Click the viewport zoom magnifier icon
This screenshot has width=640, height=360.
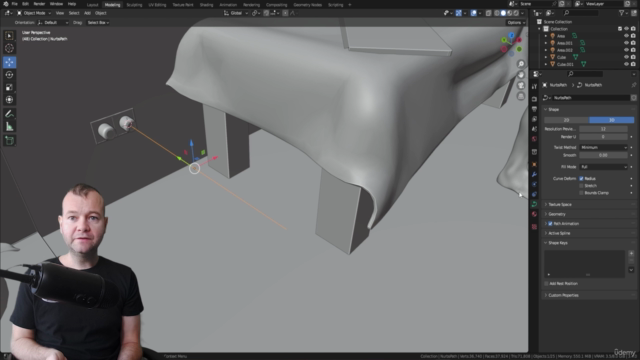coord(521,64)
